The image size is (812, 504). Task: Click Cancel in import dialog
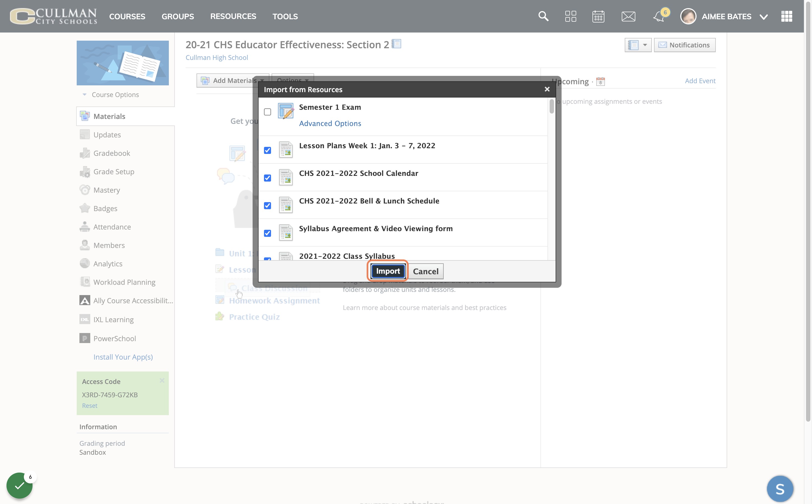pos(426,271)
